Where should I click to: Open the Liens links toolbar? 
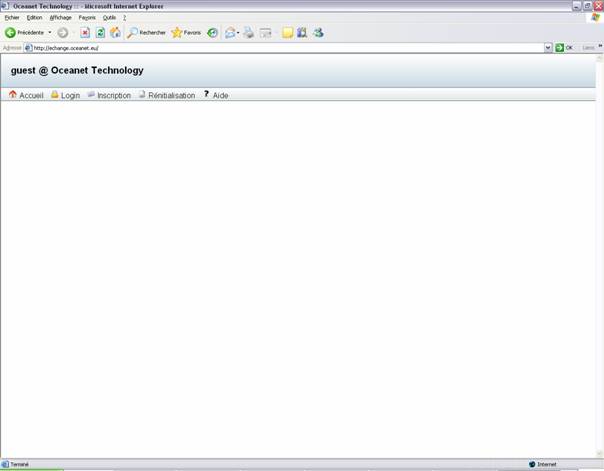coord(588,48)
